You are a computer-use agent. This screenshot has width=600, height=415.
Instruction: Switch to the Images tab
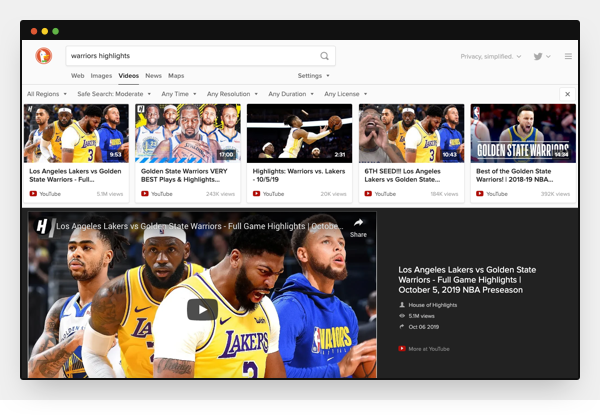[x=101, y=76]
